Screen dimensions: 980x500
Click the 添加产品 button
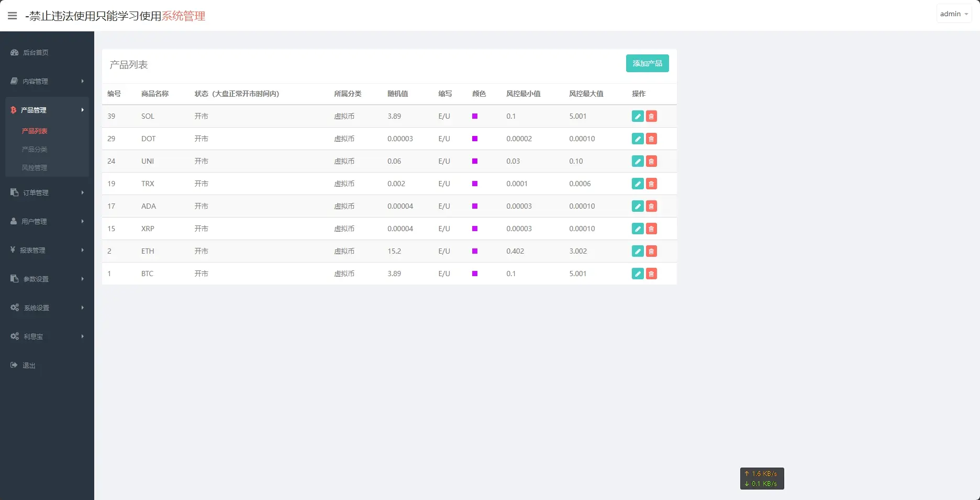[x=647, y=63]
